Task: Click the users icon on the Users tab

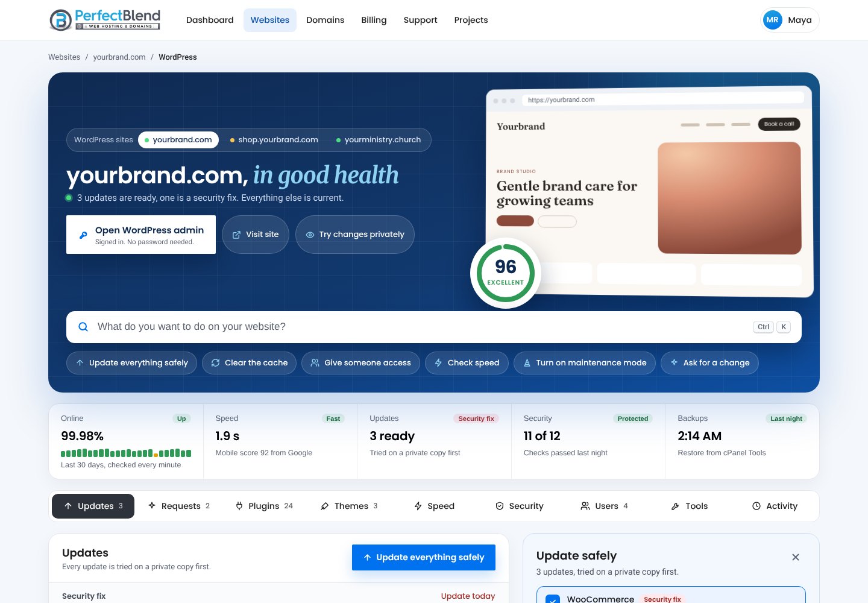Action: coord(585,507)
